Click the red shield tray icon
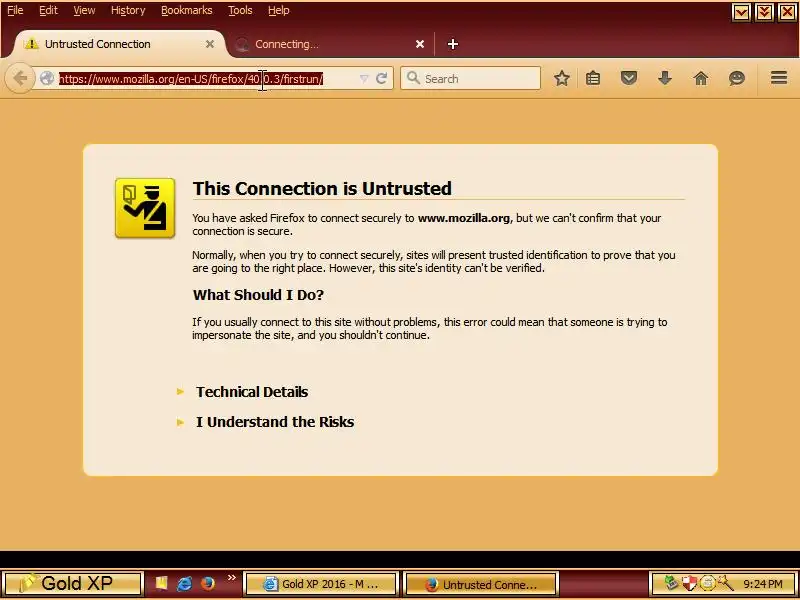Image resolution: width=800 pixels, height=600 pixels. pos(689,583)
